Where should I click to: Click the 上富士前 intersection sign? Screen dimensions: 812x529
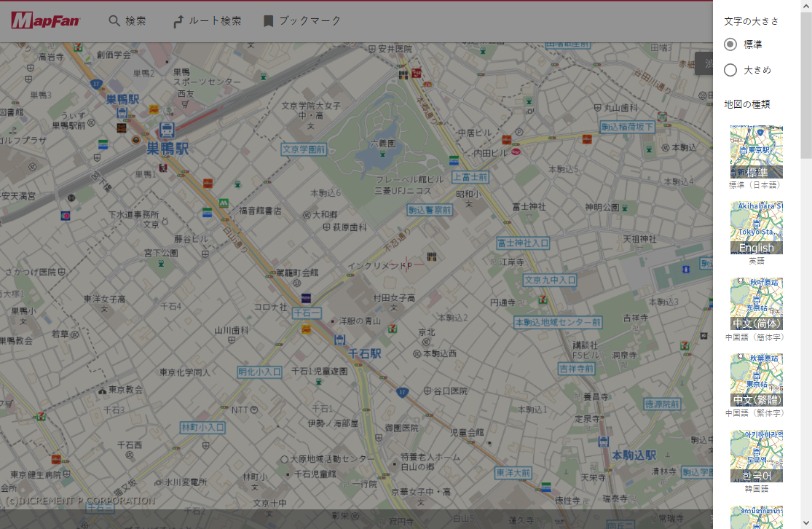(470, 177)
